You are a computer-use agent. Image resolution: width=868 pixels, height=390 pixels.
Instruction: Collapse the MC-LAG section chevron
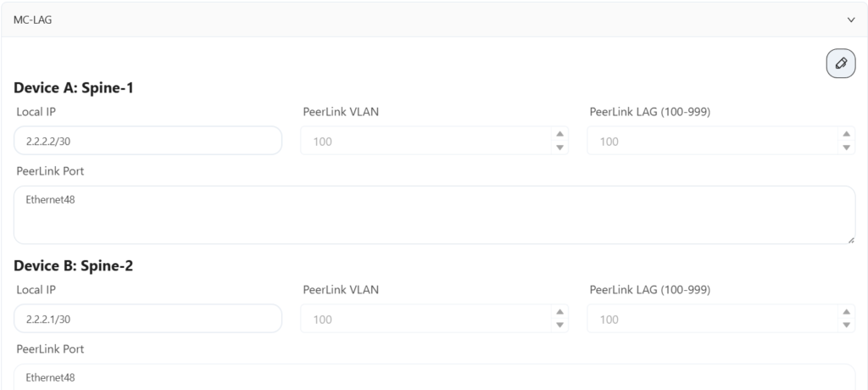[851, 19]
